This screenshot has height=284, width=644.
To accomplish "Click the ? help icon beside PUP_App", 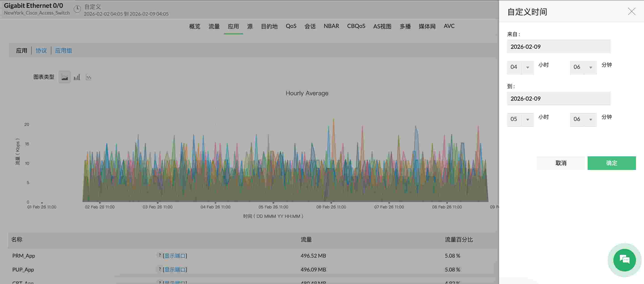I will click(159, 269).
